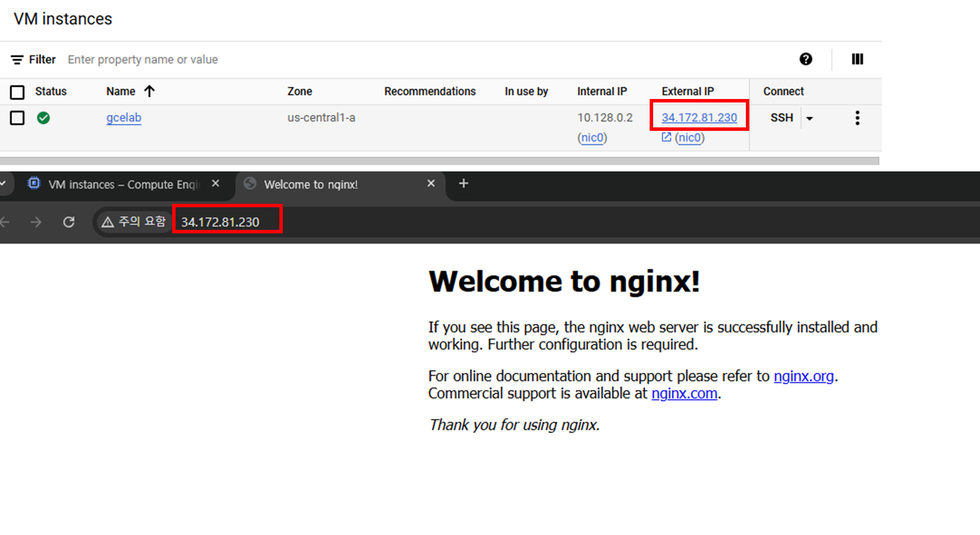Click the External IP column header
This screenshot has height=535, width=980.
click(x=687, y=91)
